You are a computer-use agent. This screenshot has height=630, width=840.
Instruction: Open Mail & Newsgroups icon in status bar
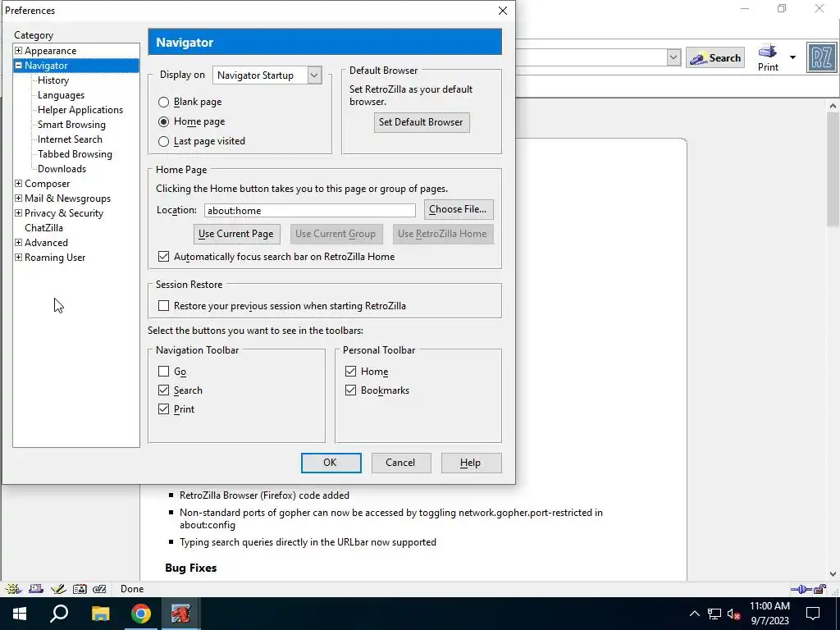tap(36, 589)
